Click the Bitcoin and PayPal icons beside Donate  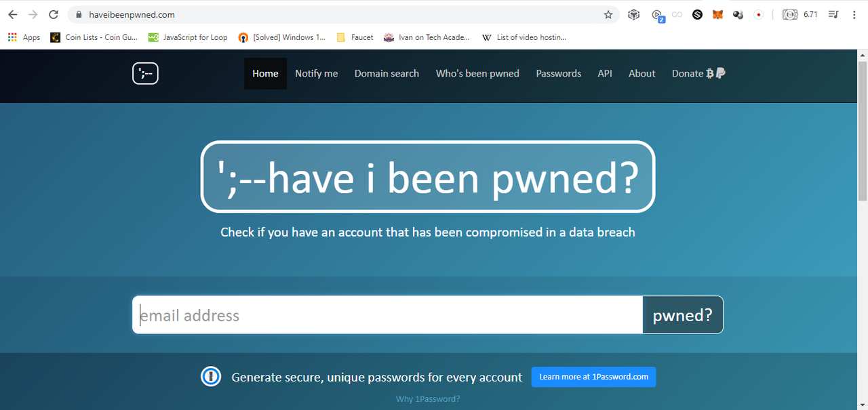(715, 73)
